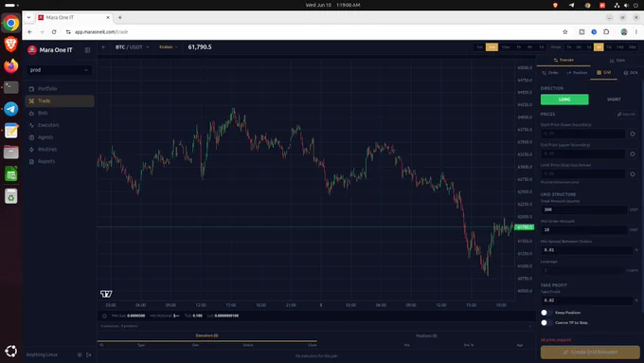Open the Chrome extensions puzzle icon

pos(606,31)
